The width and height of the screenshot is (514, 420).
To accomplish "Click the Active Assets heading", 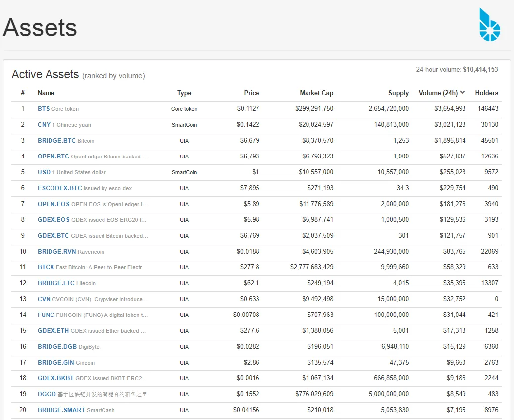I will tap(45, 74).
